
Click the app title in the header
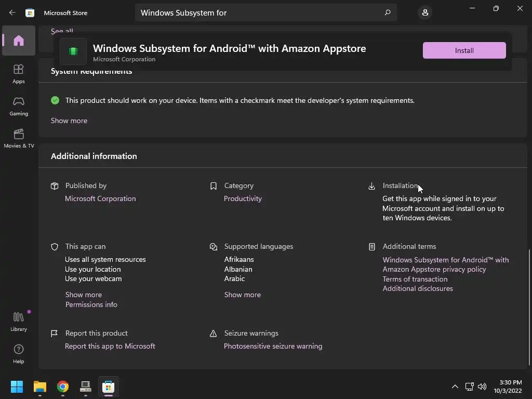[x=229, y=48]
